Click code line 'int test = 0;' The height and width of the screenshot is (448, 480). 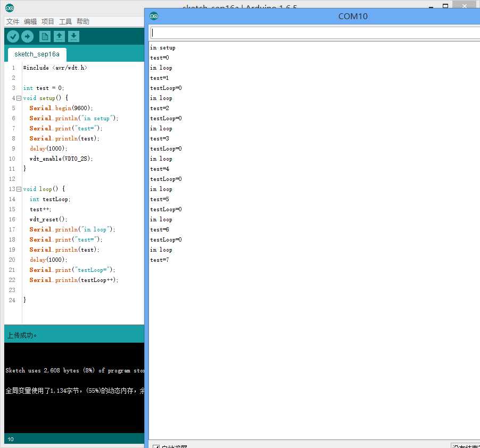(x=44, y=88)
